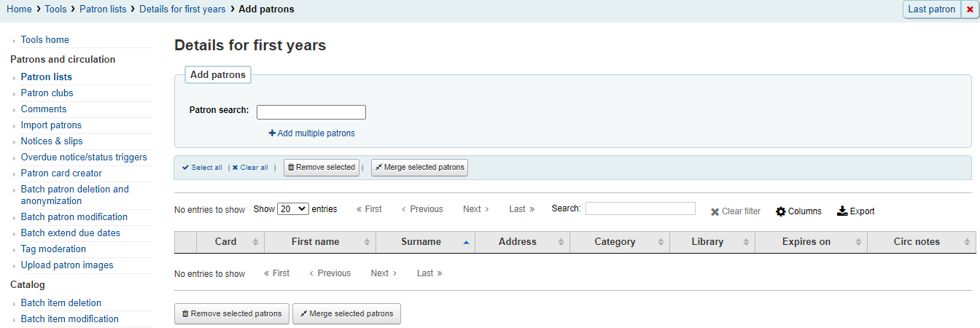Click the Columns gear icon

click(781, 211)
